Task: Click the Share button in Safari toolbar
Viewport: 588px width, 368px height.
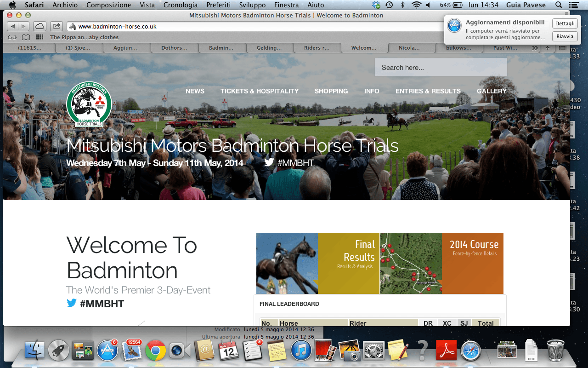Action: pyautogui.click(x=57, y=26)
